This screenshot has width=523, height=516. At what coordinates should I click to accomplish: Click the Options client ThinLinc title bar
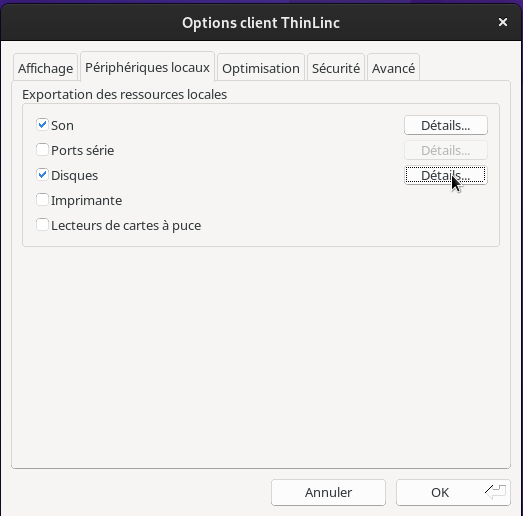click(261, 23)
